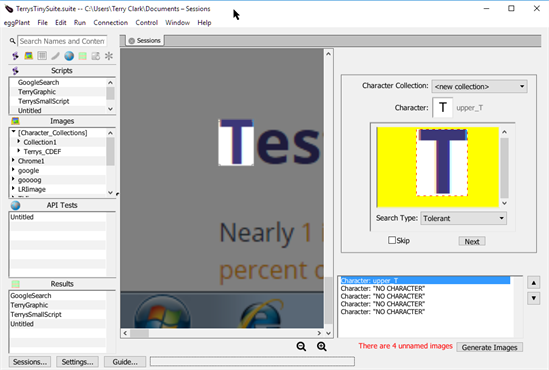Screen dimensions: 549x370
Task: Open the eggPlant menu
Action: tap(17, 23)
